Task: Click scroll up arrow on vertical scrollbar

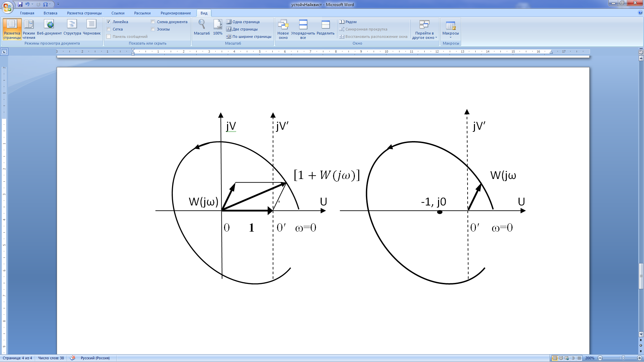Action: click(641, 58)
